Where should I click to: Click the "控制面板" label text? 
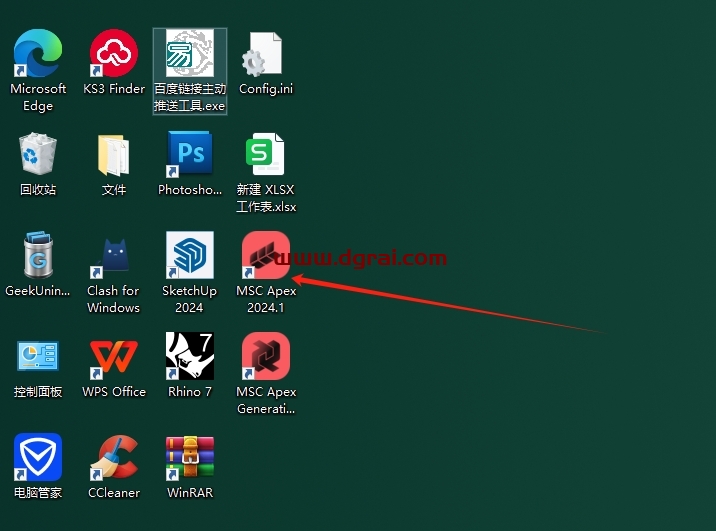[38, 392]
